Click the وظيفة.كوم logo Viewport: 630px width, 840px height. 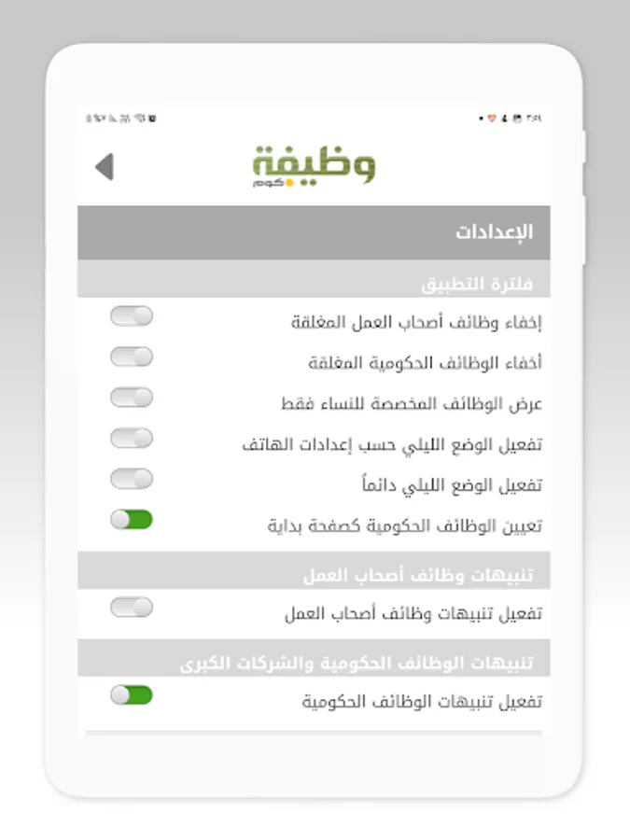coord(314,167)
